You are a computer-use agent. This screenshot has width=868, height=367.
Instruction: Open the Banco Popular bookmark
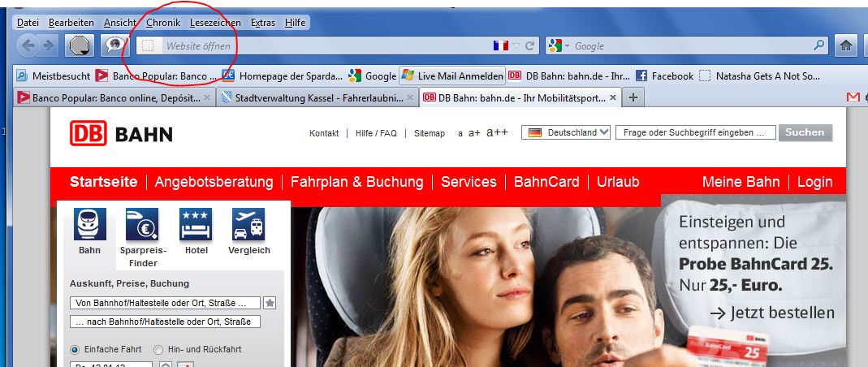pos(156,76)
